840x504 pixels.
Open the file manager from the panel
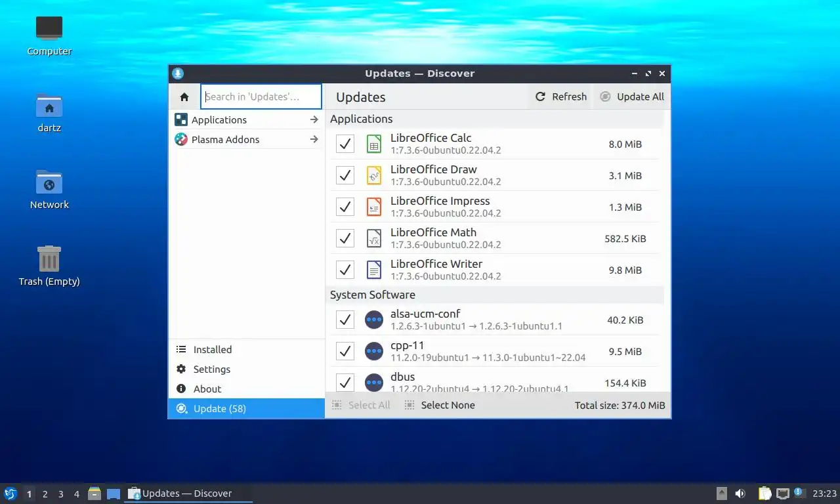[x=94, y=493]
